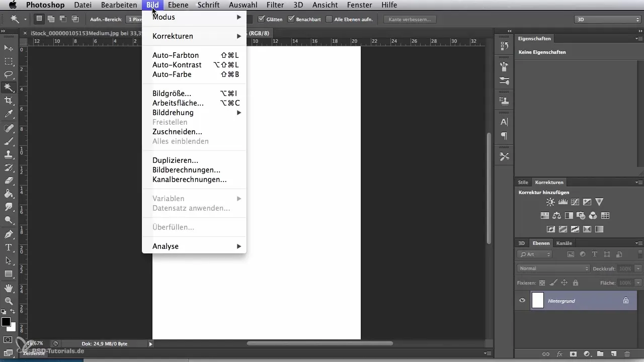644x362 pixels.
Task: Select the Crop tool
Action: point(9,101)
